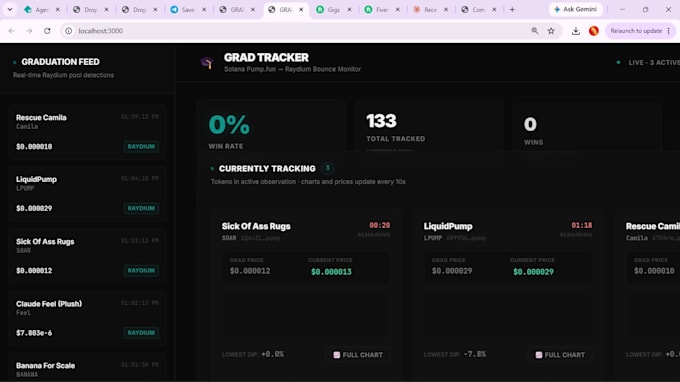Image resolution: width=680 pixels, height=382 pixels.
Task: Open FULL CHART for LiquidPump
Action: coord(560,355)
